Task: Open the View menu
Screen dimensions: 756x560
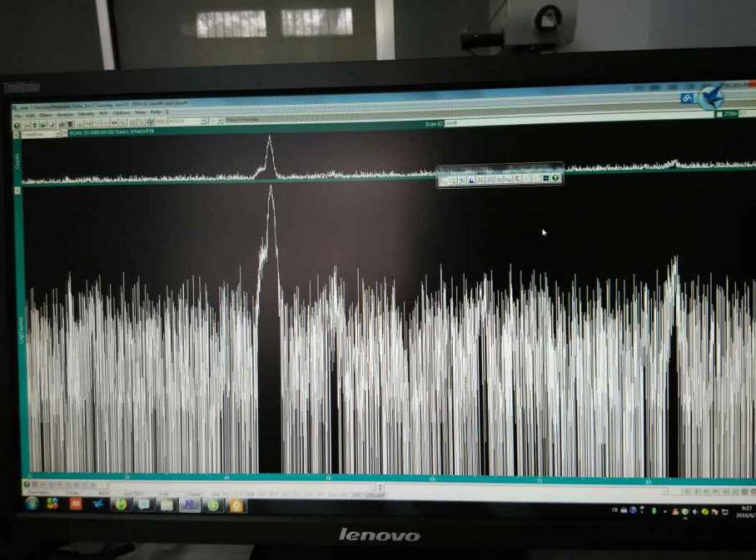Action: coord(140,113)
